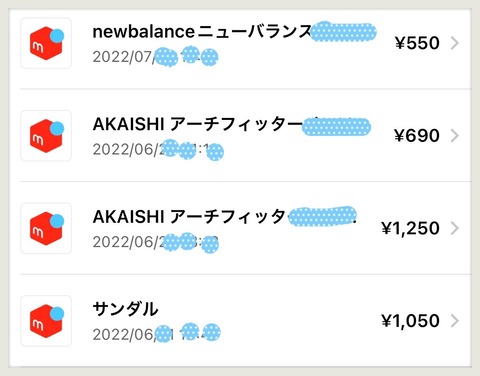Image resolution: width=480 pixels, height=376 pixels.
Task: Open chevron next to ¥550
Action: pos(455,43)
